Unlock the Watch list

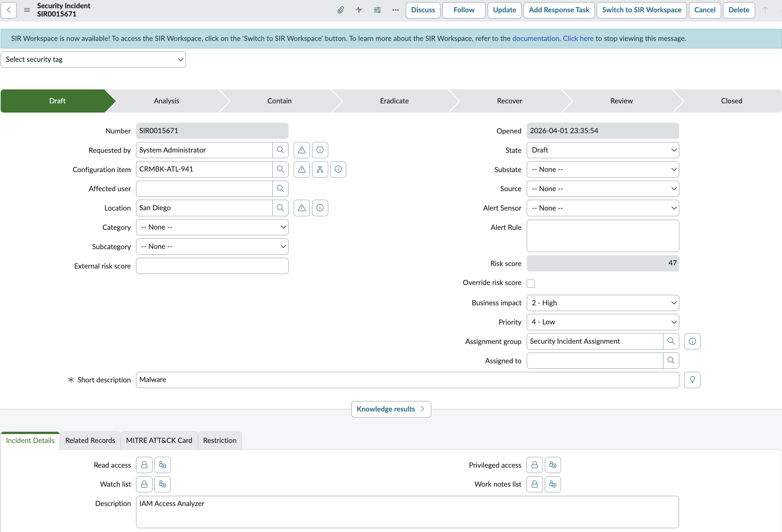coord(144,484)
